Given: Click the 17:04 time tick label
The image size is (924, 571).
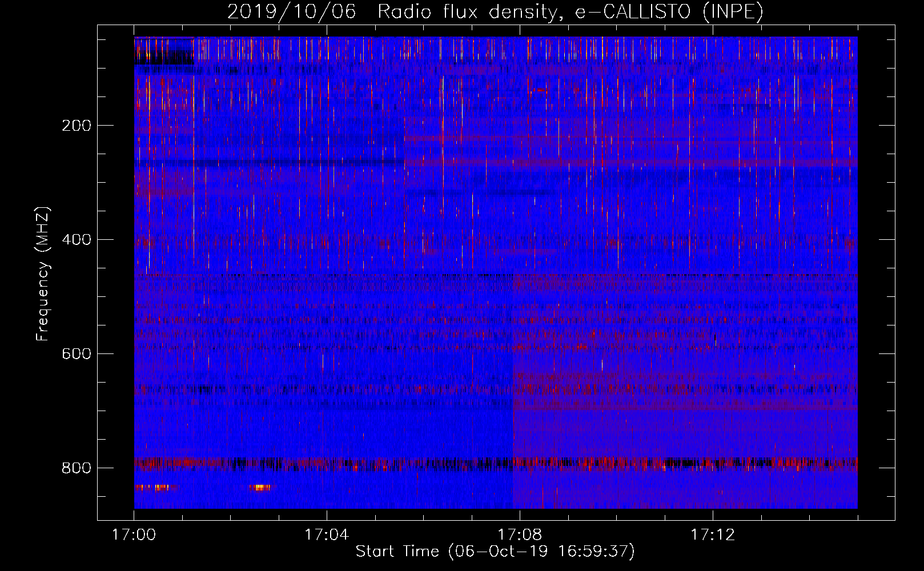Looking at the screenshot, I should coord(327,534).
